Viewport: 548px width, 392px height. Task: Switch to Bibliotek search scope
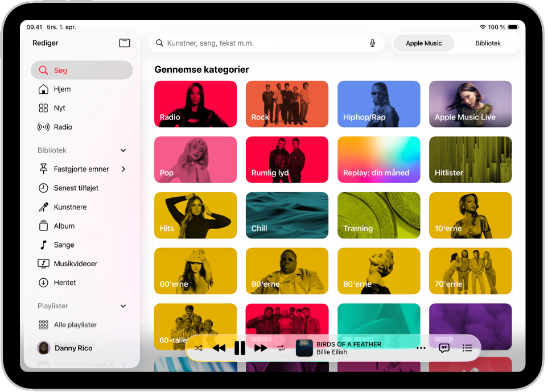pyautogui.click(x=488, y=43)
